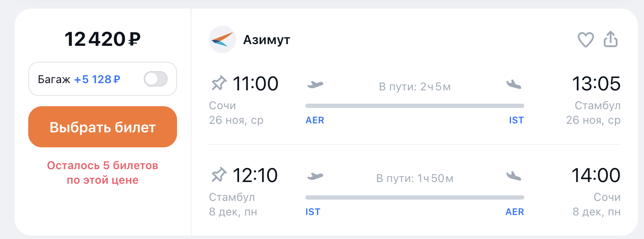Select the IST code on return departure
The height and width of the screenshot is (239, 644).
click(313, 212)
